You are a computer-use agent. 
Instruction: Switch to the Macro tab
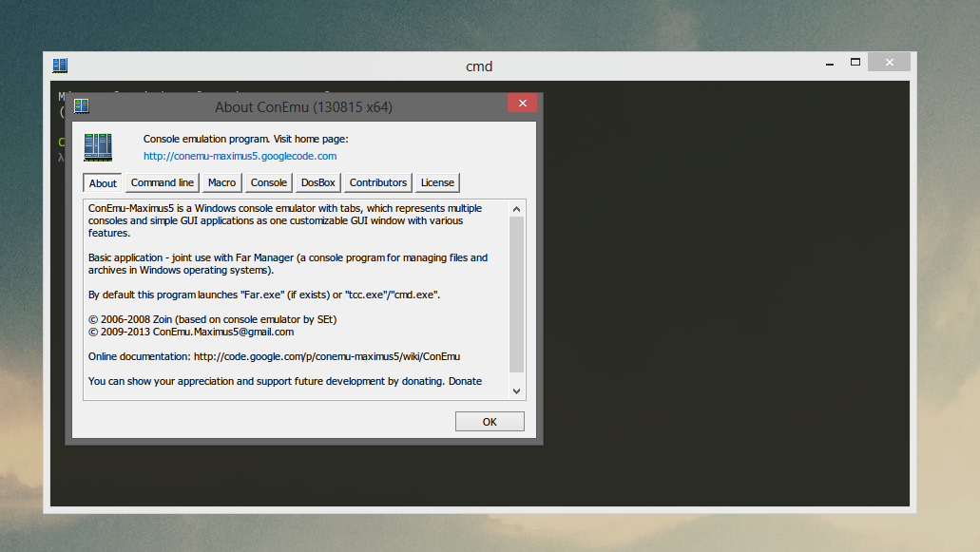pos(221,182)
